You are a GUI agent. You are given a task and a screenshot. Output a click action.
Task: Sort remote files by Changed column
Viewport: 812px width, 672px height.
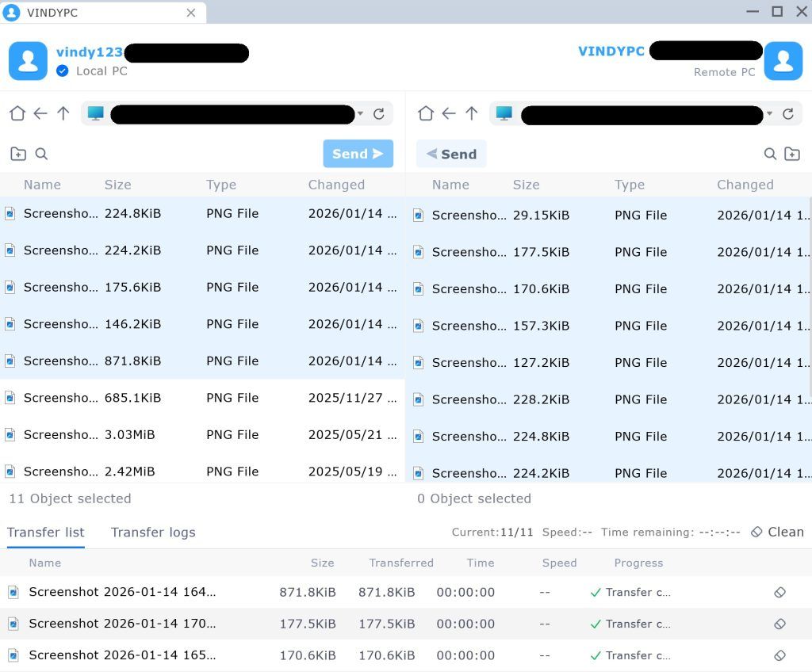tap(745, 185)
